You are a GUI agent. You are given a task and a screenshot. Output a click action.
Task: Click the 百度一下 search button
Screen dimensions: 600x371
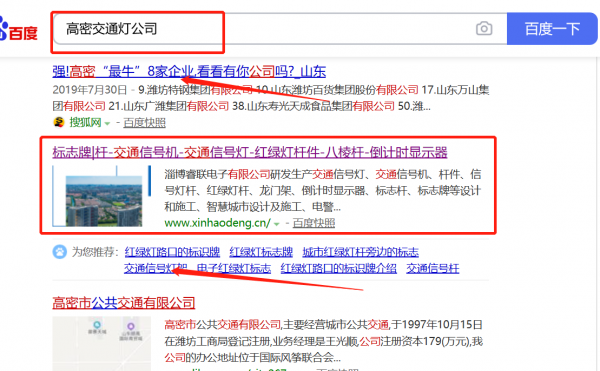coord(552,29)
